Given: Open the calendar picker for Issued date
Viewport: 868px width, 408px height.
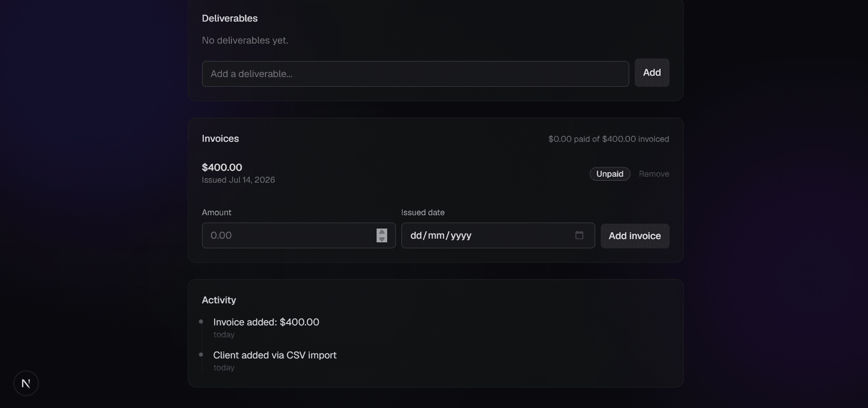Looking at the screenshot, I should pos(579,235).
